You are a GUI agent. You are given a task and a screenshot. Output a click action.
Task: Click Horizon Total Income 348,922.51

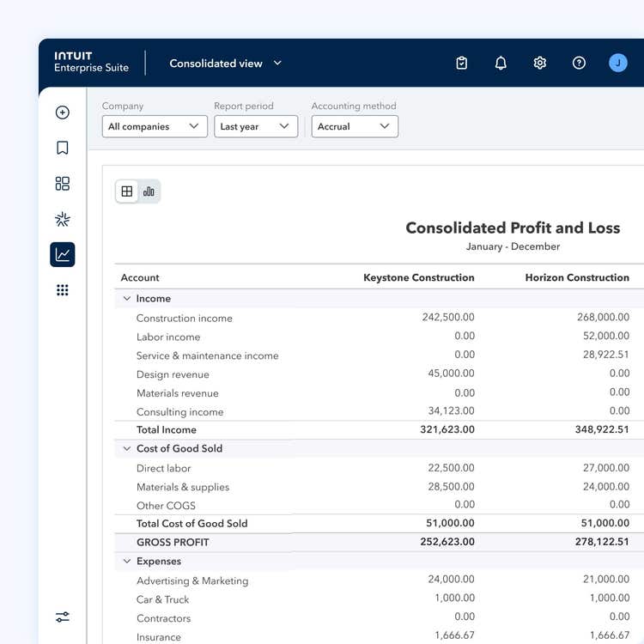(x=602, y=429)
